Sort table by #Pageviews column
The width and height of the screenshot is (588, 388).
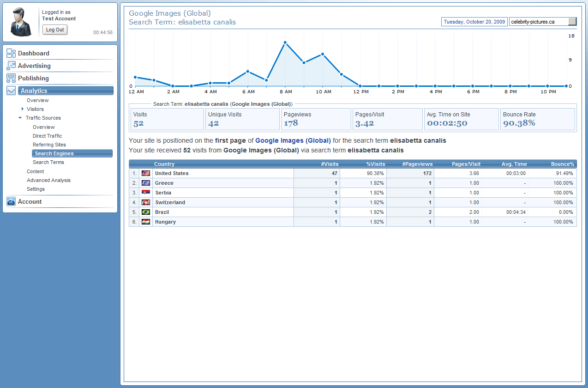[417, 164]
